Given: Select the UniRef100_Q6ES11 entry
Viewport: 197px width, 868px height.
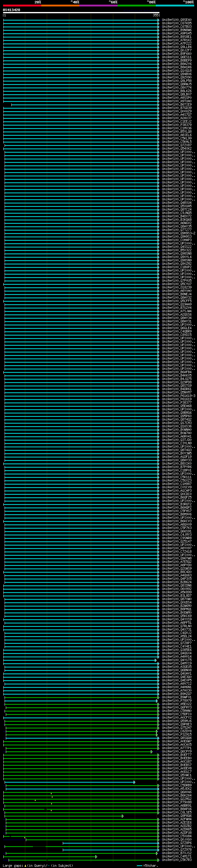Looking at the screenshot, I should click(177, 57).
